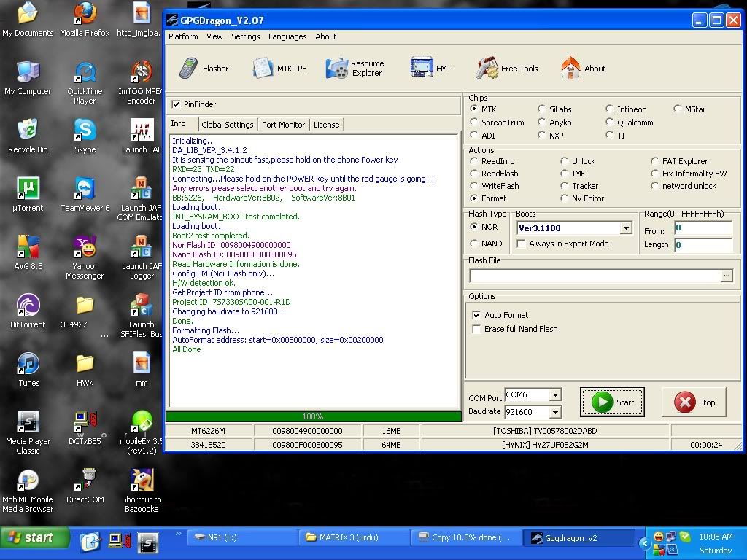Switch to N91 (L:) taskbar window
Image resolution: width=747 pixels, height=560 pixels.
tap(243, 537)
